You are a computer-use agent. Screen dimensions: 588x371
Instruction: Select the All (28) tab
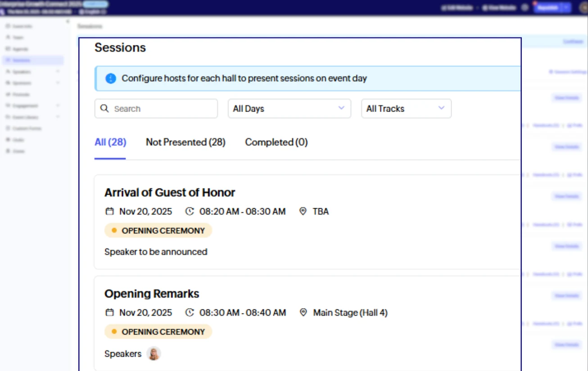(110, 142)
